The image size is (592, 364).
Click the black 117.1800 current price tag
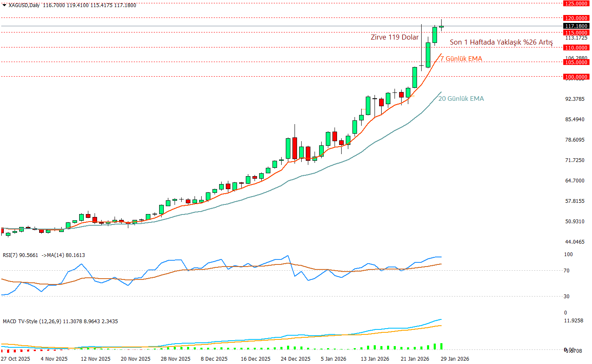pyautogui.click(x=576, y=26)
